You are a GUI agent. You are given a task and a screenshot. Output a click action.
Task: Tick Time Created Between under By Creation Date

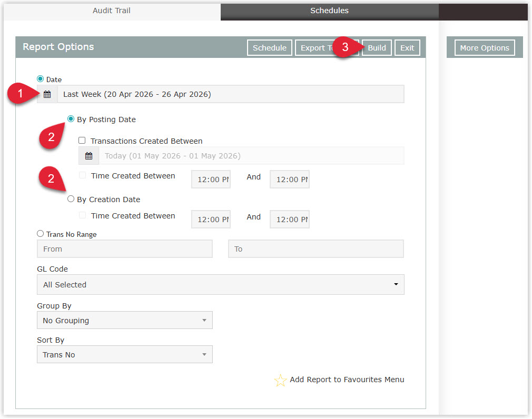point(83,215)
